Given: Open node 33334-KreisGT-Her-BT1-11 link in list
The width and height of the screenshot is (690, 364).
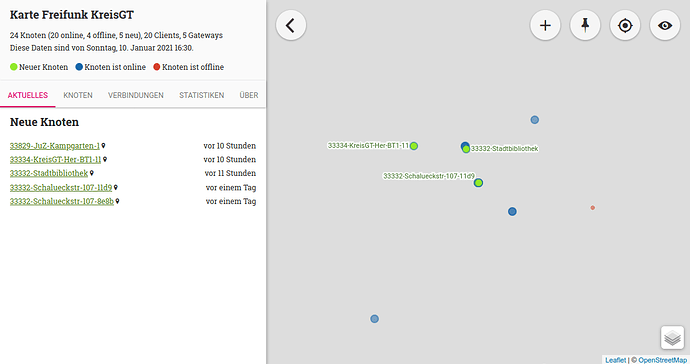Looking at the screenshot, I should 55,159.
